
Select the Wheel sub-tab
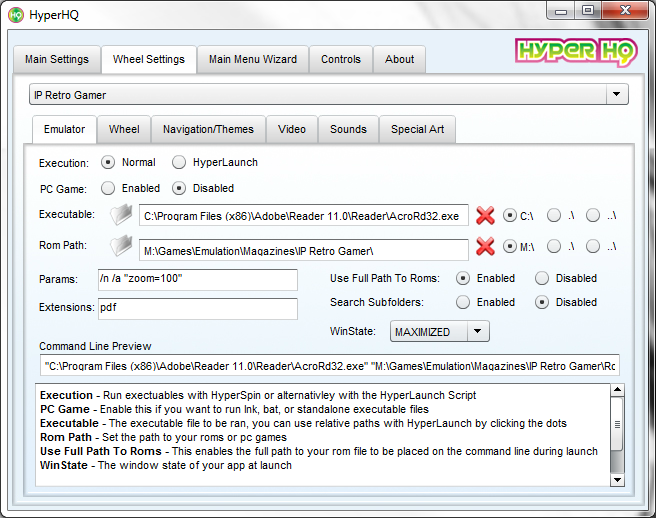point(124,129)
